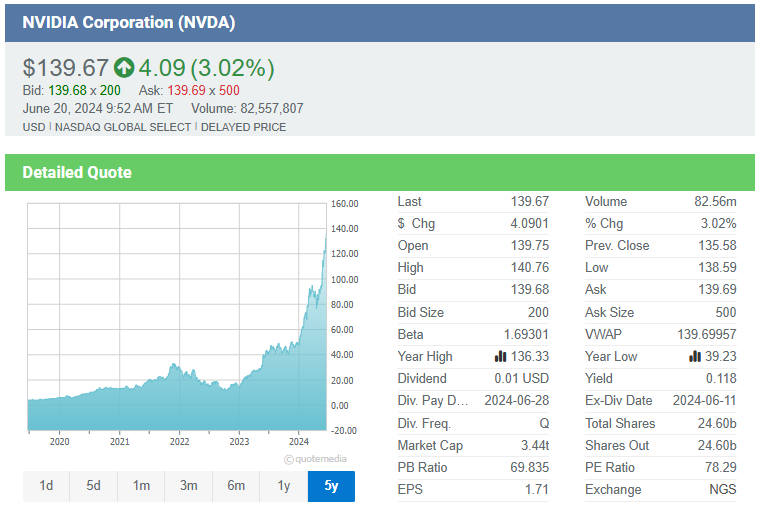Click the Last value 139.67
Viewport: 761px width, 517px height.
click(529, 201)
